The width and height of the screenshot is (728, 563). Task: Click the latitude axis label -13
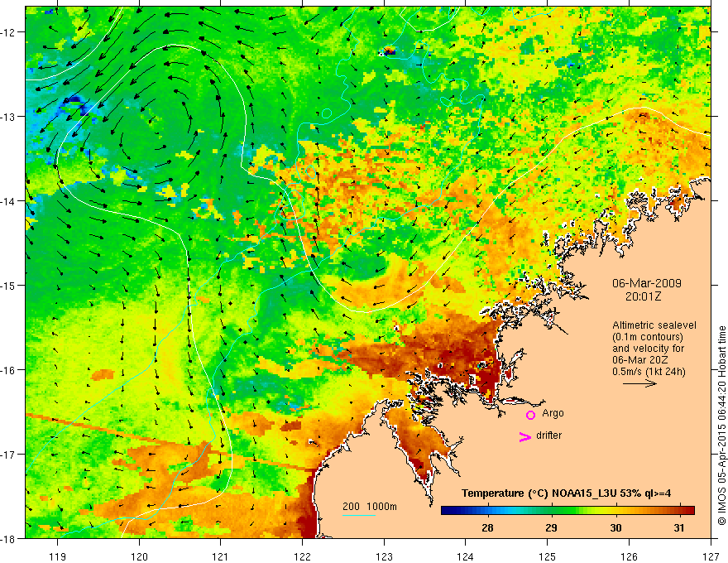pos(9,117)
